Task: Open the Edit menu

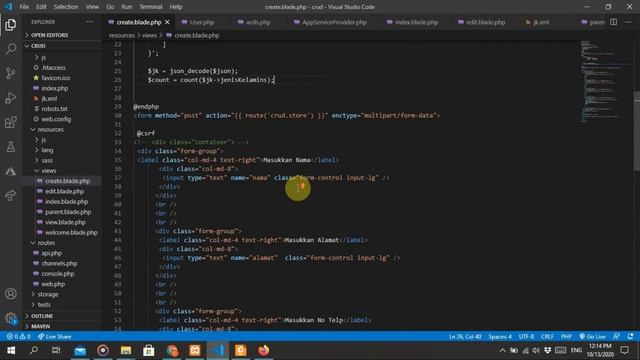Action: coord(41,7)
